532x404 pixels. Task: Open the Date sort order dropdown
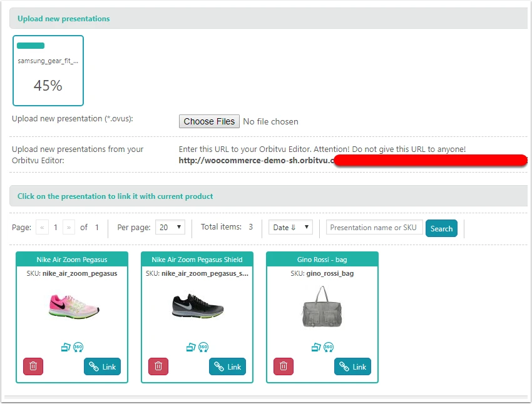[x=290, y=228]
